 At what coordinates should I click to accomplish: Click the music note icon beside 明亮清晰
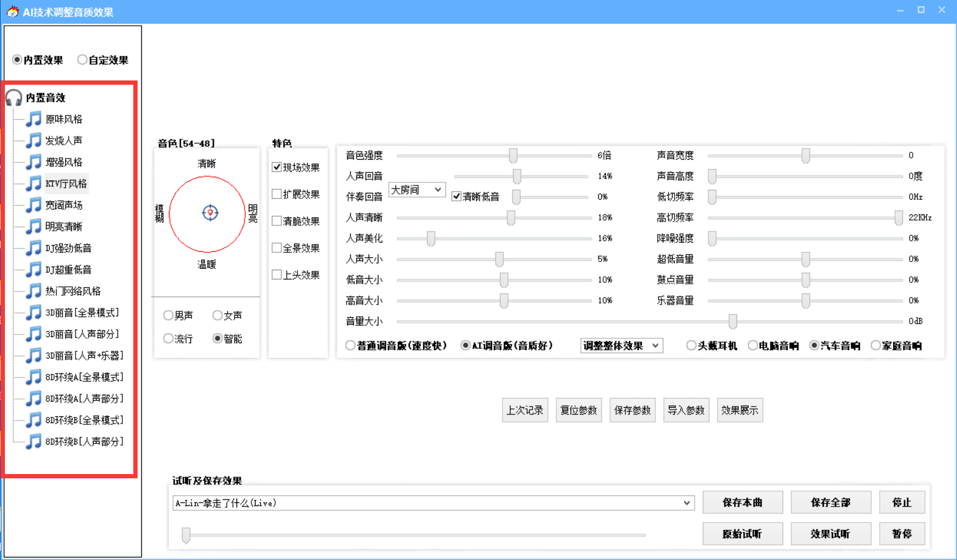34,227
